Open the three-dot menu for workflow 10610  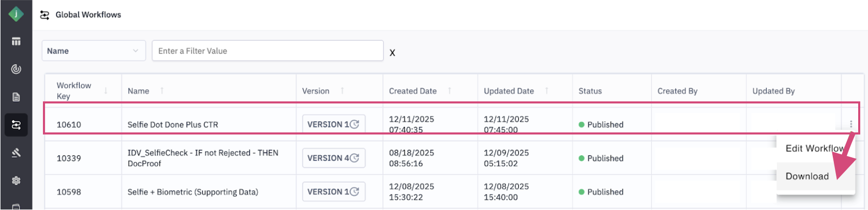(x=851, y=124)
